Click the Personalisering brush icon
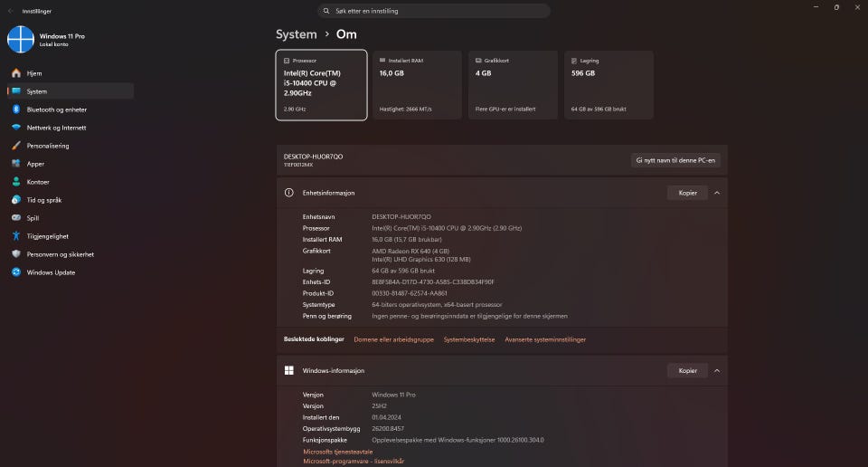Viewport: 868px width, 467px height. click(x=16, y=146)
